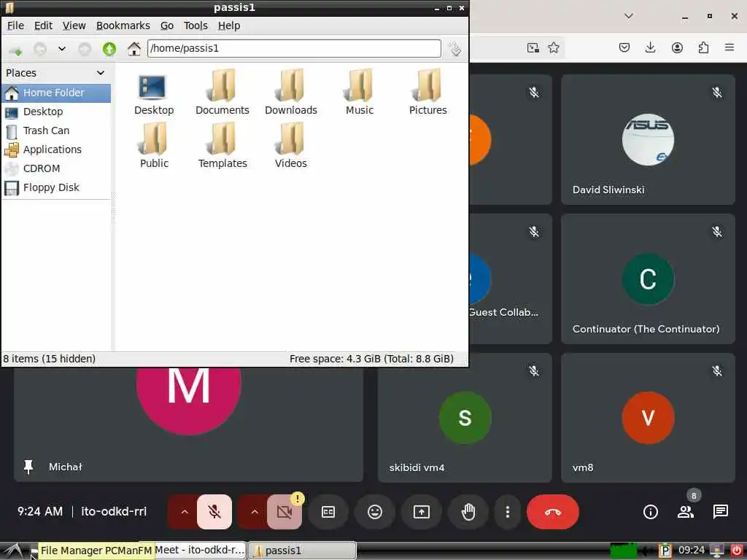
Task: Open Firefox Pocket save icon
Action: coord(624,47)
